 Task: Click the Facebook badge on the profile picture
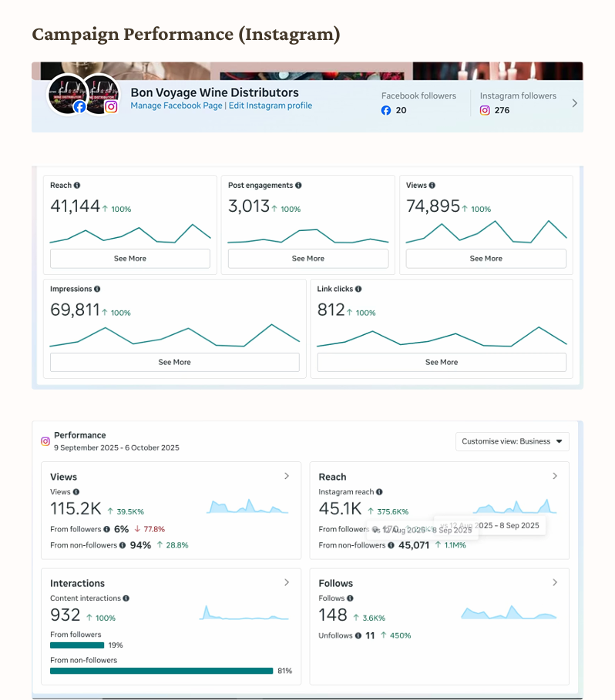pos(79,107)
